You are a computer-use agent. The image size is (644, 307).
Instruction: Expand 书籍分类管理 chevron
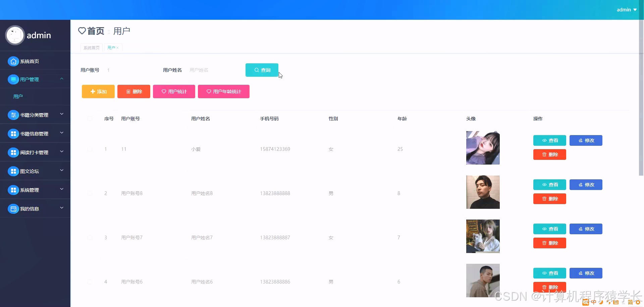pyautogui.click(x=62, y=114)
